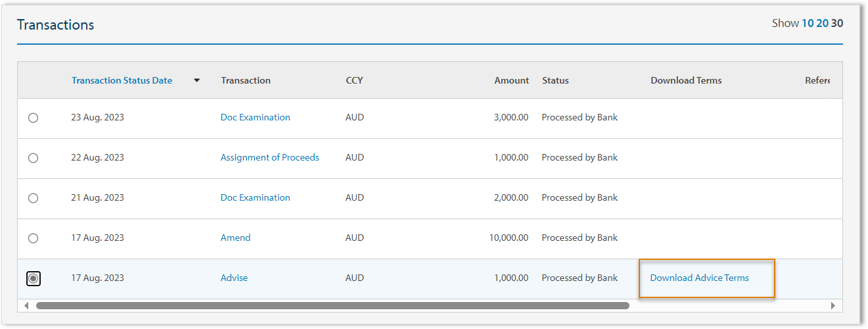Open the Amend transaction link
868x329 pixels.
pos(235,238)
